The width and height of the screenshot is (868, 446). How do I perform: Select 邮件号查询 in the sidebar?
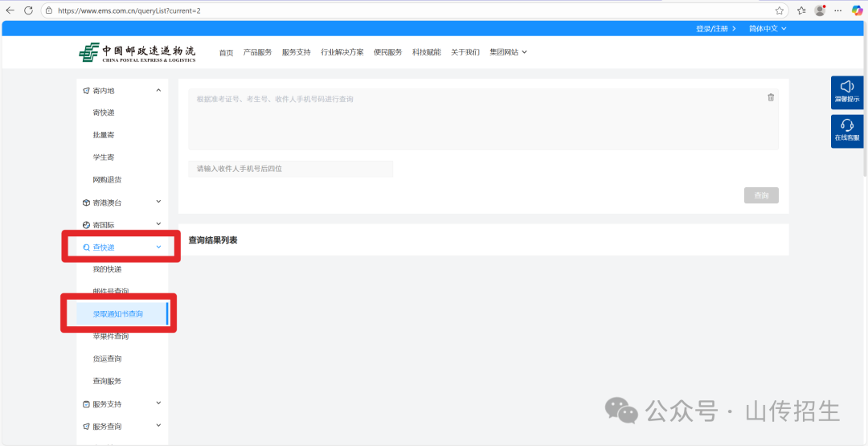click(x=111, y=292)
